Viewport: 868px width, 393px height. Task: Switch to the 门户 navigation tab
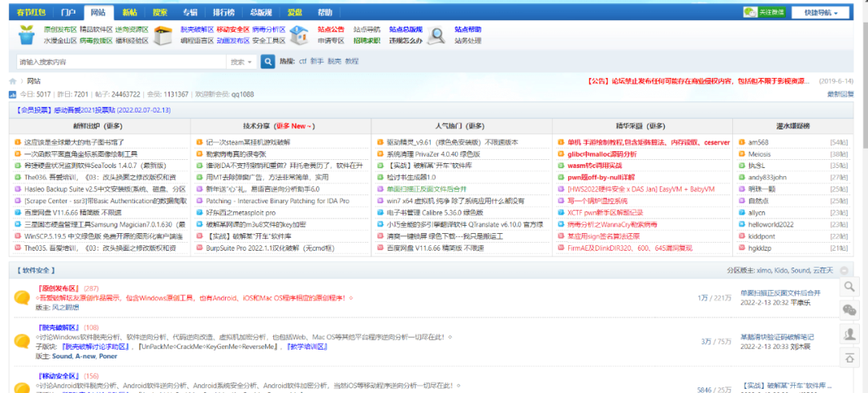69,13
